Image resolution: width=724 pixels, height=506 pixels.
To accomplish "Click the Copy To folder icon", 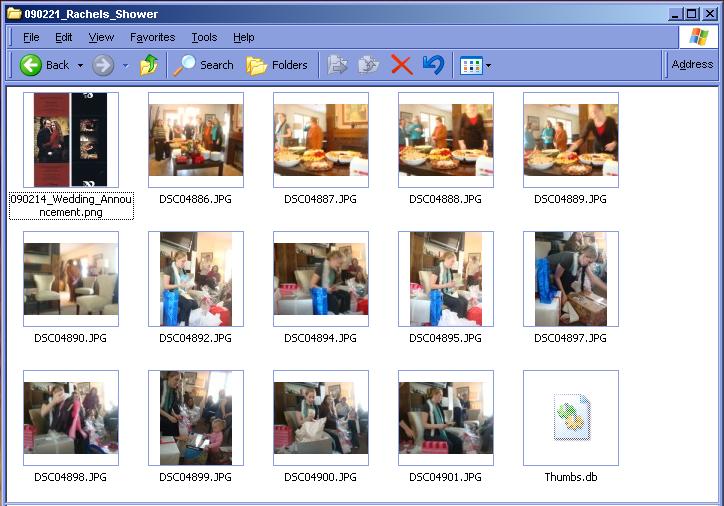I will [x=368, y=65].
